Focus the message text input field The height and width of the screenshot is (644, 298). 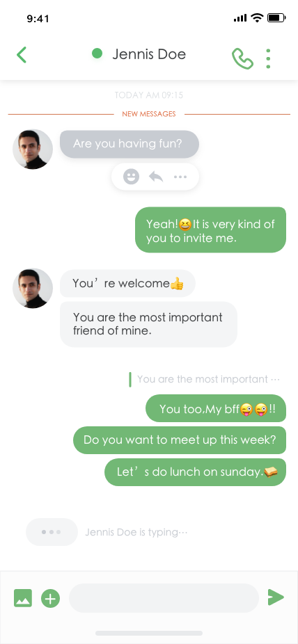[164, 598]
